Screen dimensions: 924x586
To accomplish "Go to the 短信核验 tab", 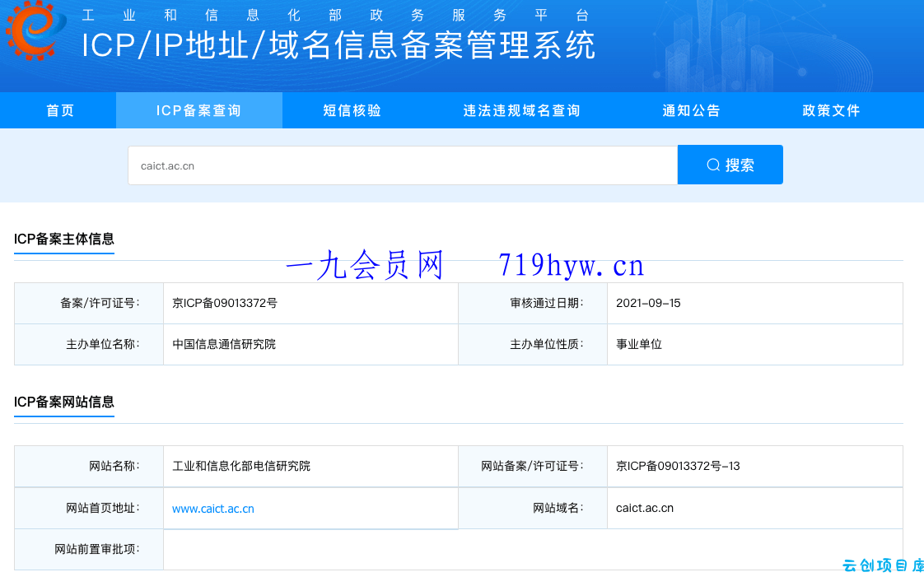I will (x=352, y=111).
